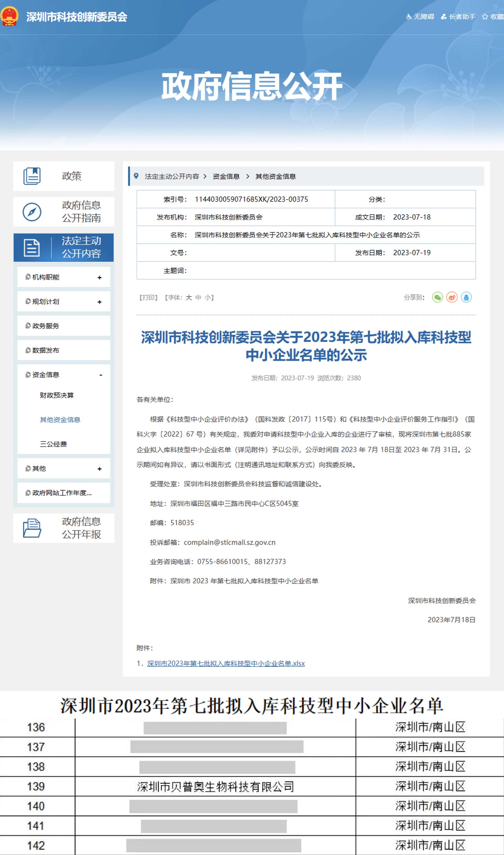Select 财政预决算 submenu item
This screenshot has height=855, width=504.
pyautogui.click(x=57, y=395)
